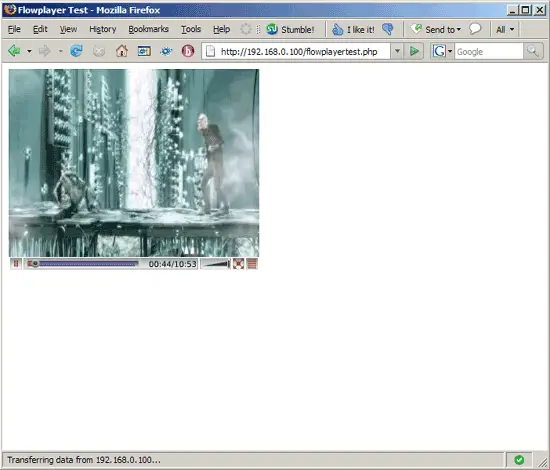This screenshot has height=470, width=550.
Task: Go back with the green arrow
Action: click(x=14, y=51)
